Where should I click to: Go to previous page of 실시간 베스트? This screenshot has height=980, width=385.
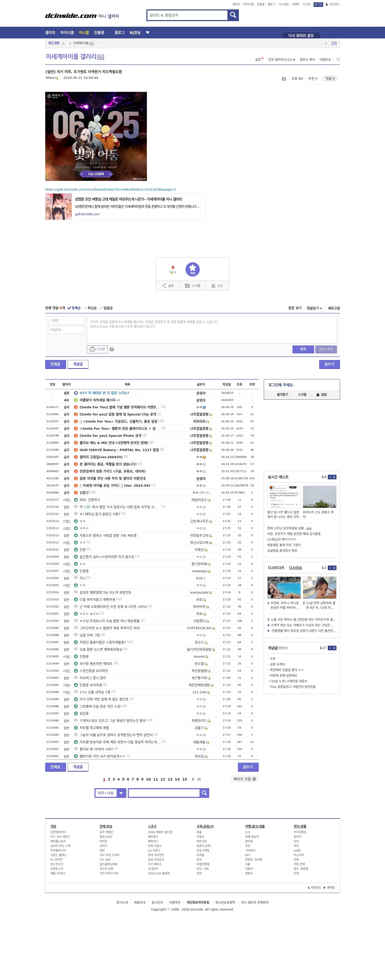tap(330, 477)
